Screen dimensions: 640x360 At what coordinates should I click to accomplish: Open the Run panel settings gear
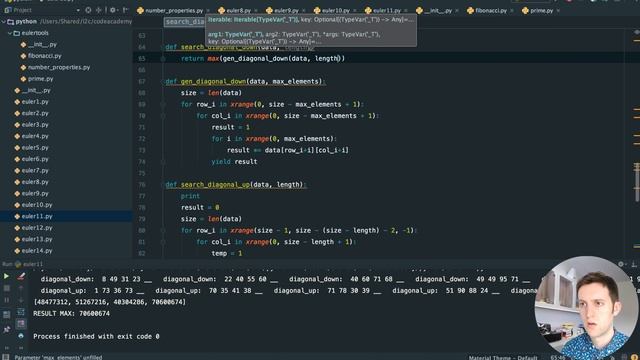tap(621, 264)
